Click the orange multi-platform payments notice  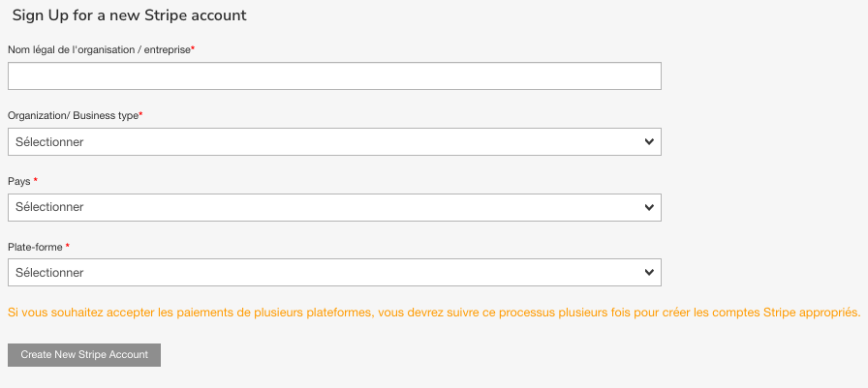coord(433,313)
